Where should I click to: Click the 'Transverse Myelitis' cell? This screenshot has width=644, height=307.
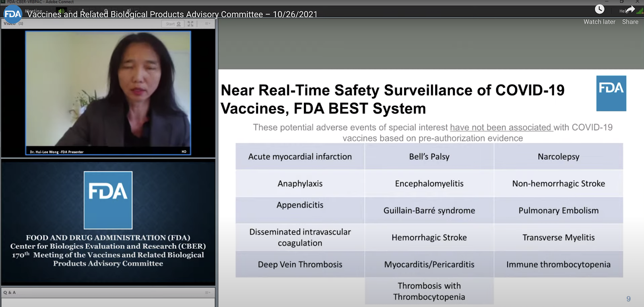[x=559, y=237]
